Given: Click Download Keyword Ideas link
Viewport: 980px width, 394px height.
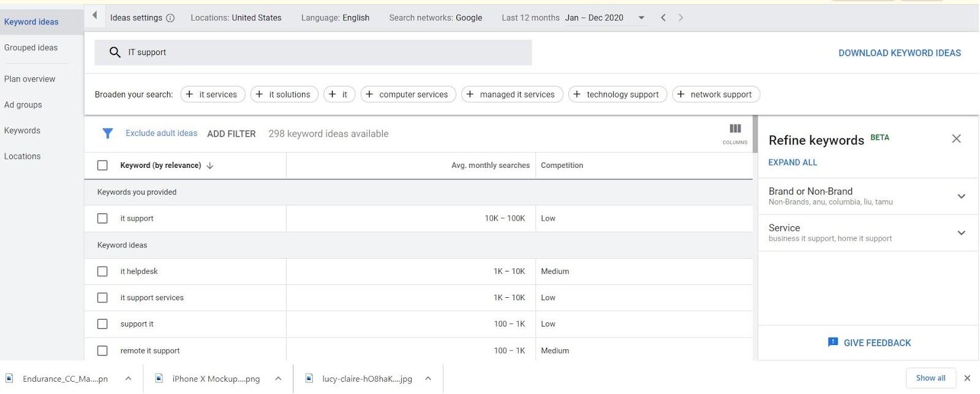Looking at the screenshot, I should pyautogui.click(x=899, y=53).
